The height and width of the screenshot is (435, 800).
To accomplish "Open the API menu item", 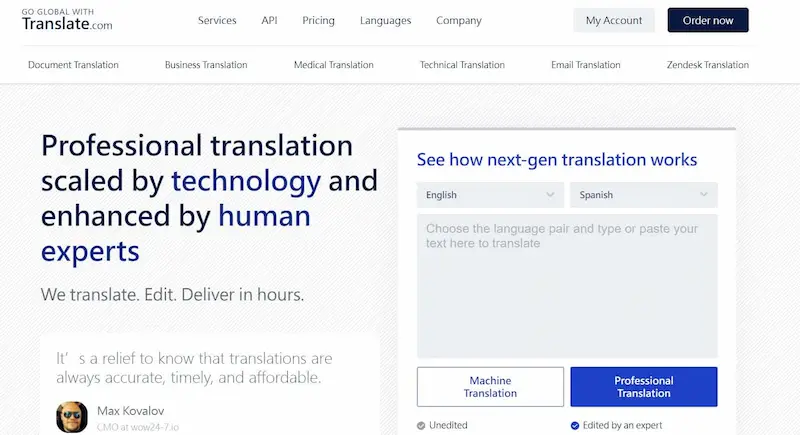I will click(269, 21).
